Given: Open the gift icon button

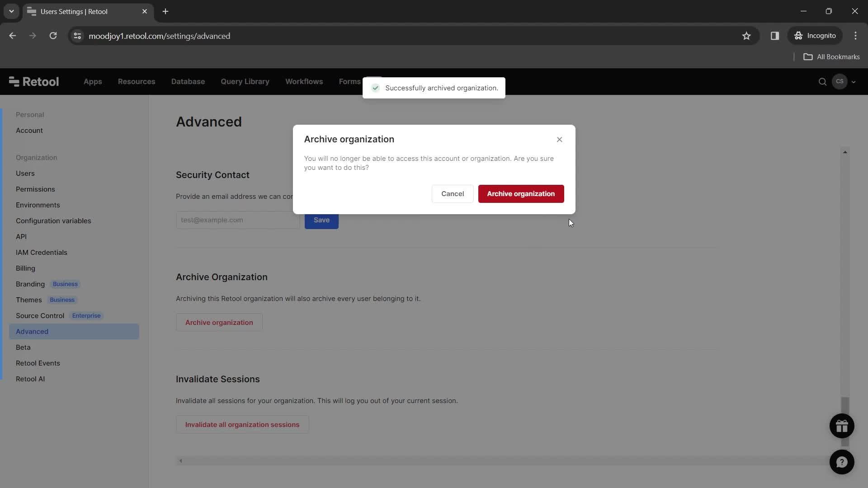Looking at the screenshot, I should pyautogui.click(x=842, y=426).
